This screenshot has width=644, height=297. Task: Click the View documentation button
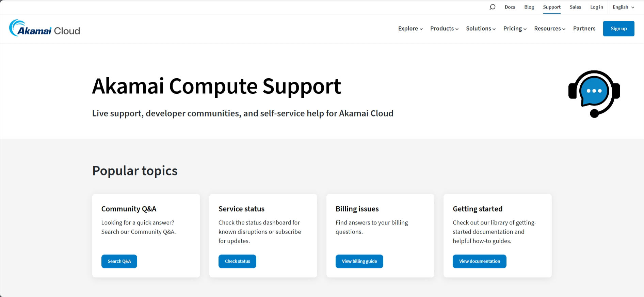tap(479, 261)
